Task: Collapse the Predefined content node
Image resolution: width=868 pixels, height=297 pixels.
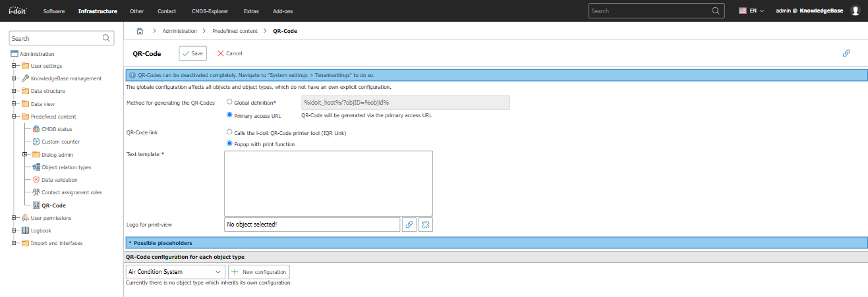Action: tap(14, 117)
